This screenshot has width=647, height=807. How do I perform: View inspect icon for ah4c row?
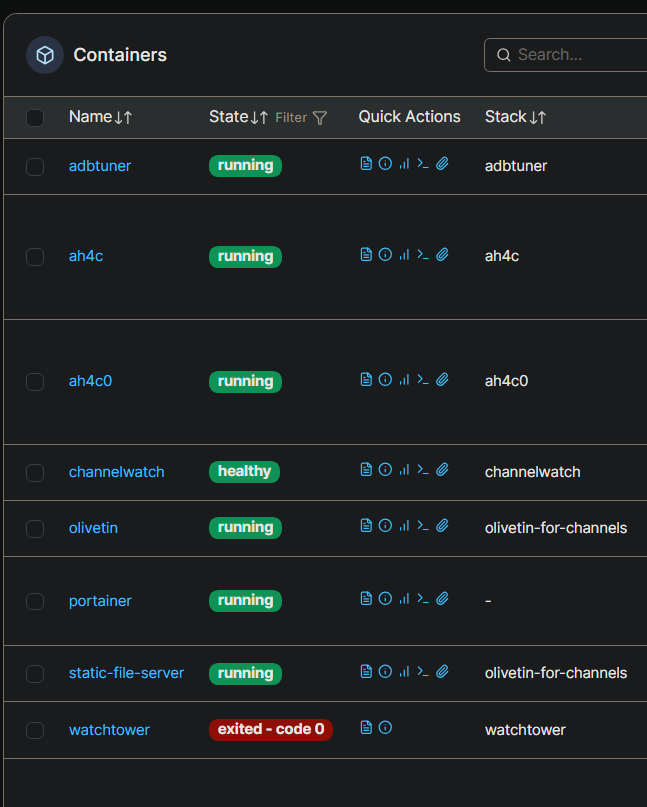385,254
